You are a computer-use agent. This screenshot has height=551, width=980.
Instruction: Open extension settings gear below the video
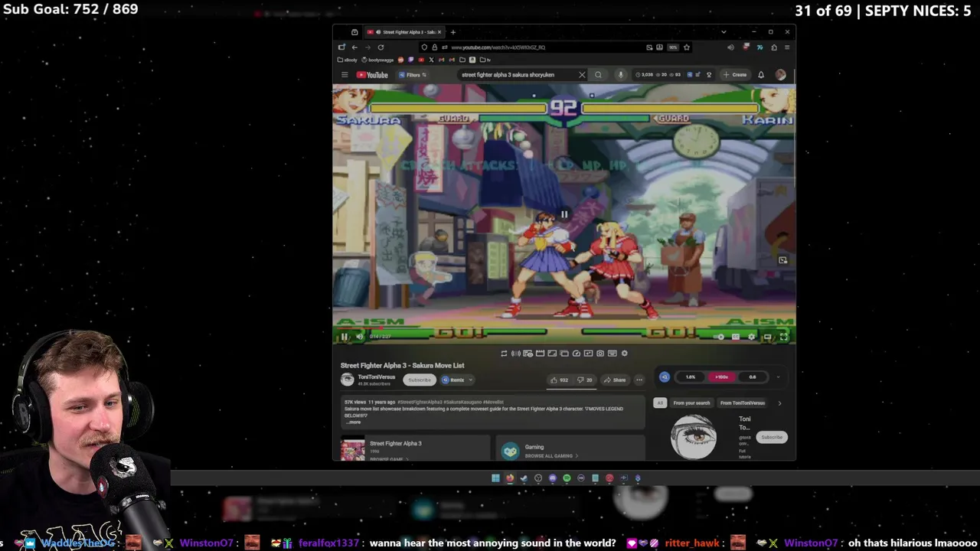tap(625, 353)
